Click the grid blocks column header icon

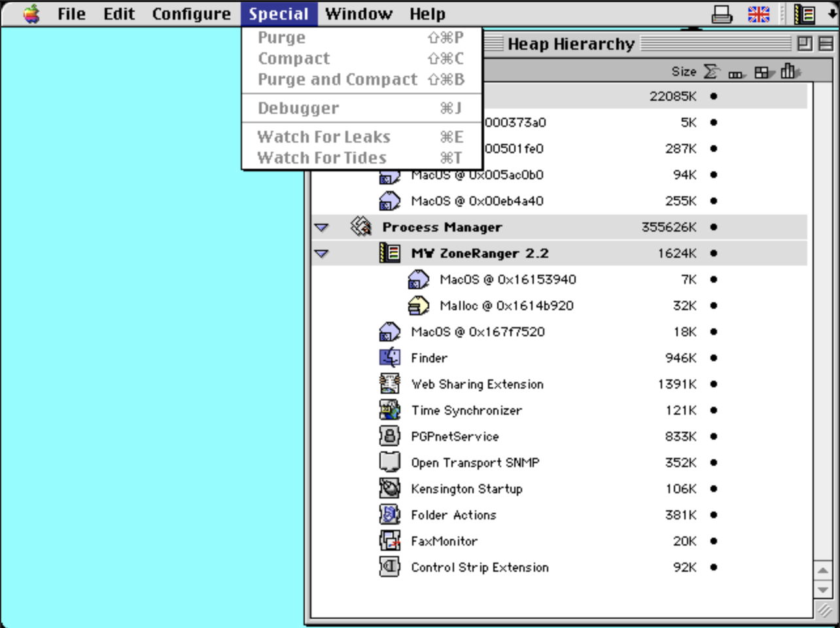coord(763,72)
